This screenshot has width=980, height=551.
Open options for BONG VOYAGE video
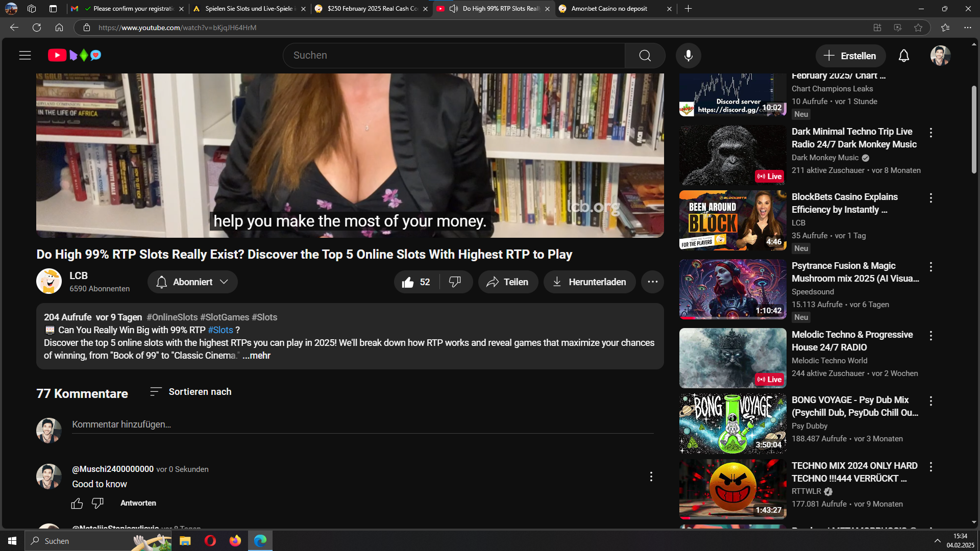point(930,401)
